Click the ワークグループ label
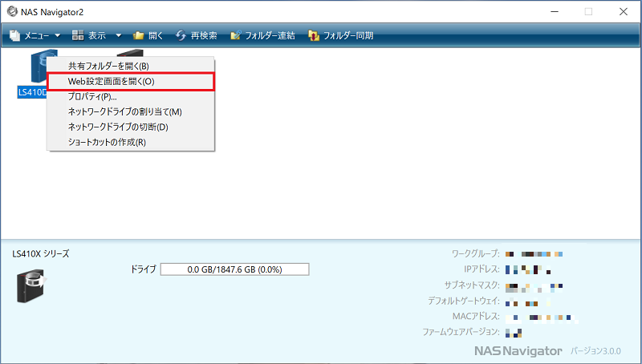 point(475,253)
